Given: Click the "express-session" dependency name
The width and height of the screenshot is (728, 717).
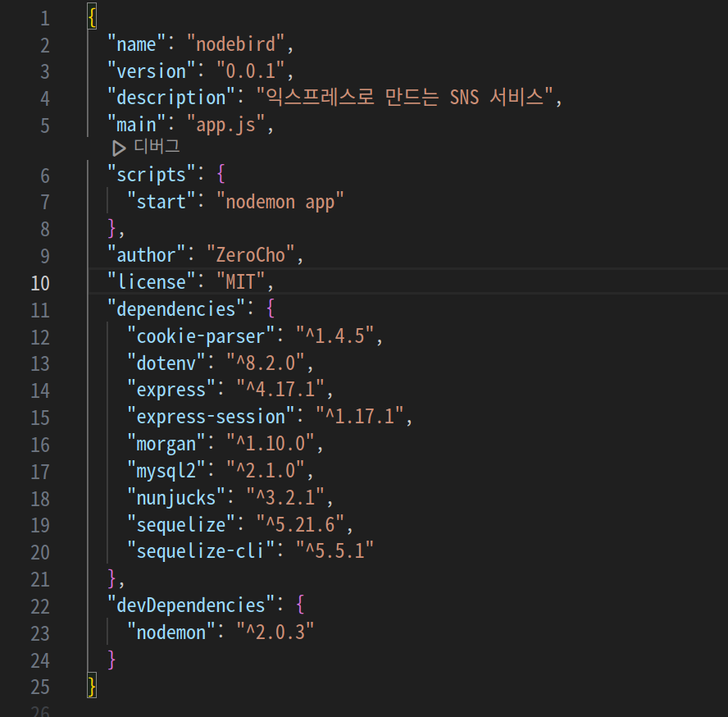Looking at the screenshot, I should click(x=211, y=417).
